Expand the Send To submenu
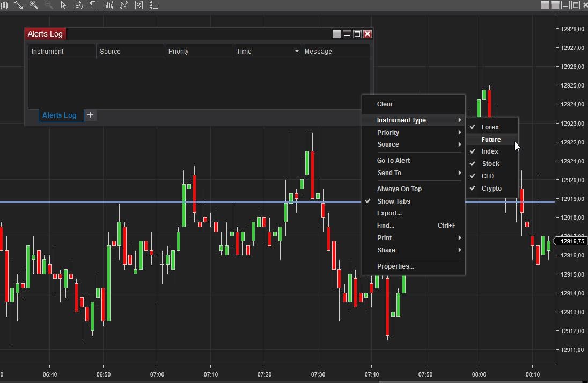This screenshot has height=383, width=588. coord(413,173)
